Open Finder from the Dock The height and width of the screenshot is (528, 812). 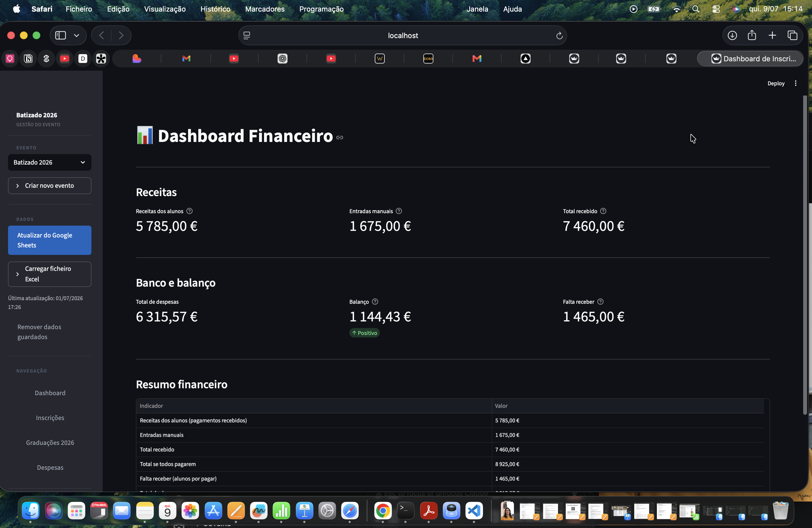click(31, 511)
